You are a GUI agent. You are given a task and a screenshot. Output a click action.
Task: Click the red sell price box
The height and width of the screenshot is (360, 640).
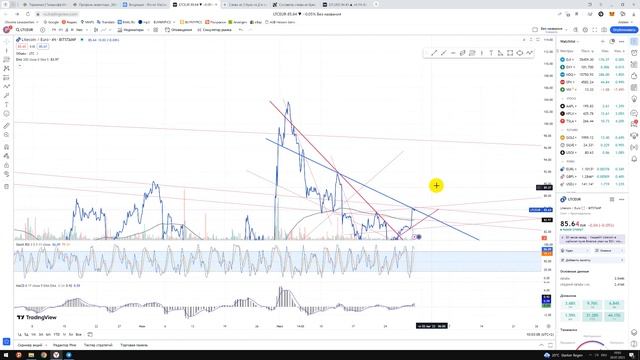tap(22, 47)
